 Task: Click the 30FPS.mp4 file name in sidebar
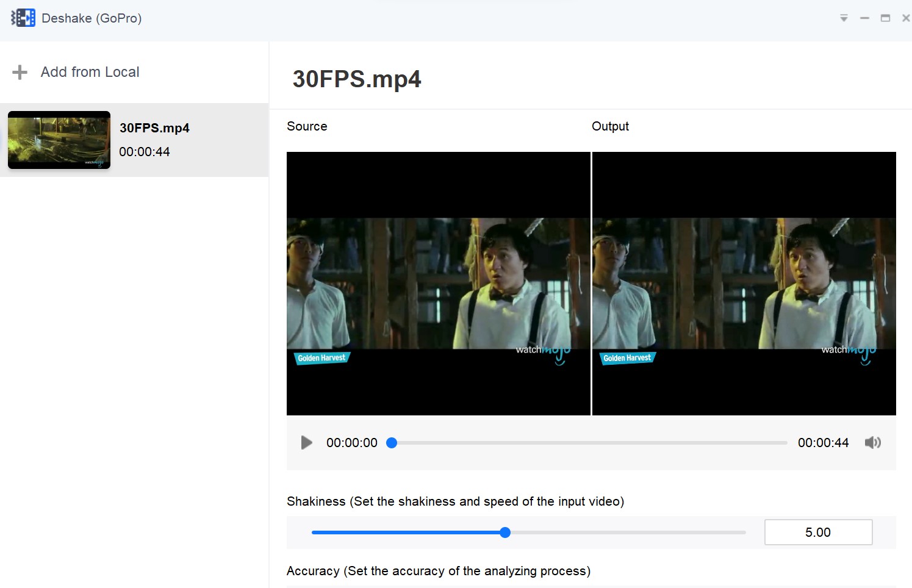[154, 128]
